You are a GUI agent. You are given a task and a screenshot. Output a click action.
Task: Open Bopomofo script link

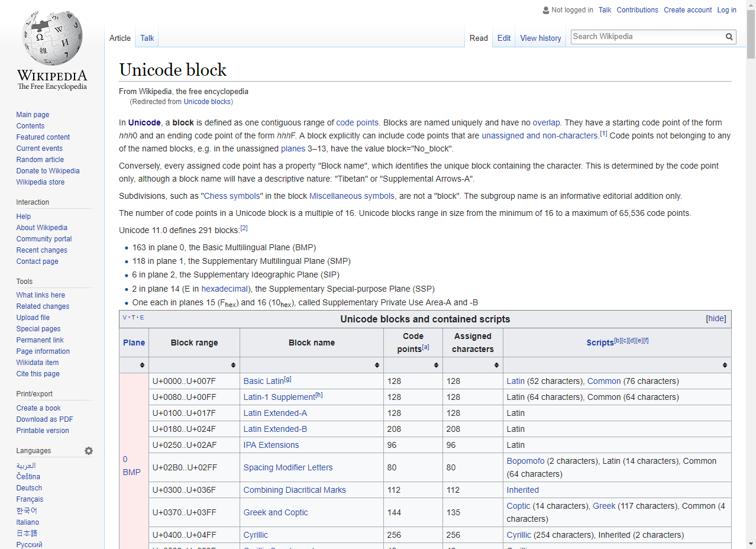tap(525, 461)
